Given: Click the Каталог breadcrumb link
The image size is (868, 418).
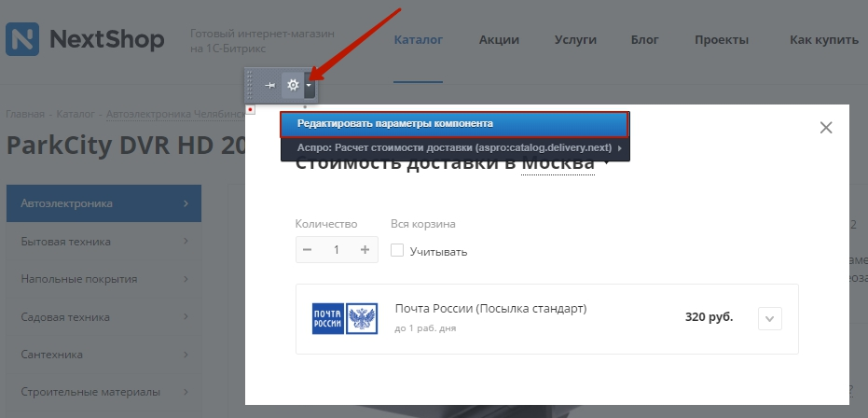Looking at the screenshot, I should tap(76, 114).
